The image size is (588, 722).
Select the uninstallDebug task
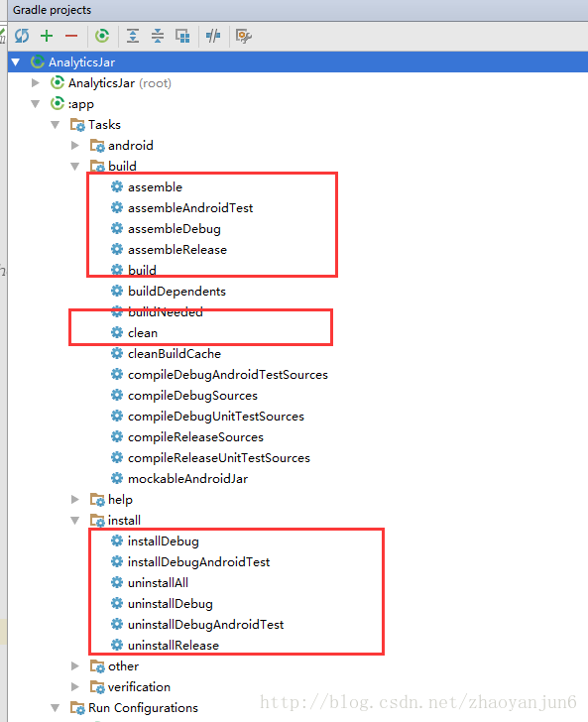click(x=170, y=604)
